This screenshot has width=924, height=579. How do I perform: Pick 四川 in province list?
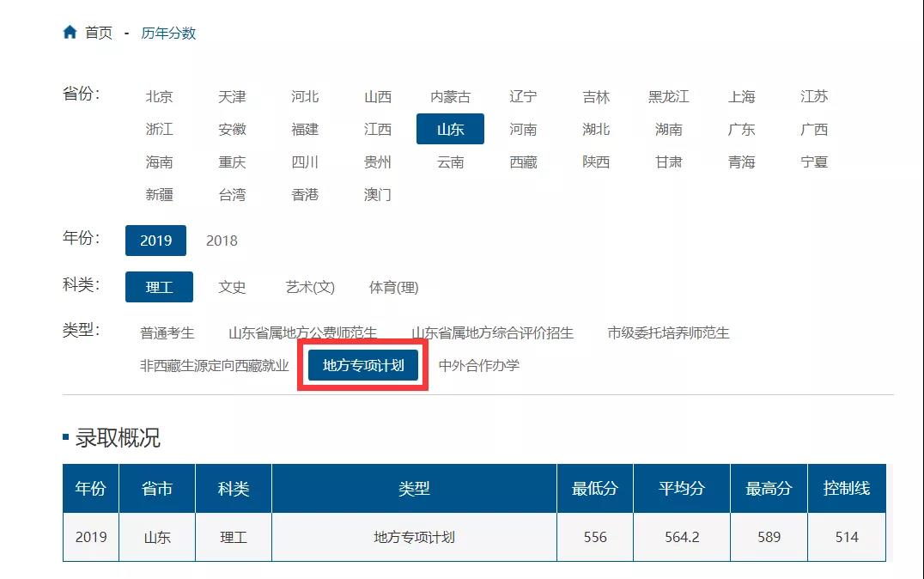tap(305, 162)
